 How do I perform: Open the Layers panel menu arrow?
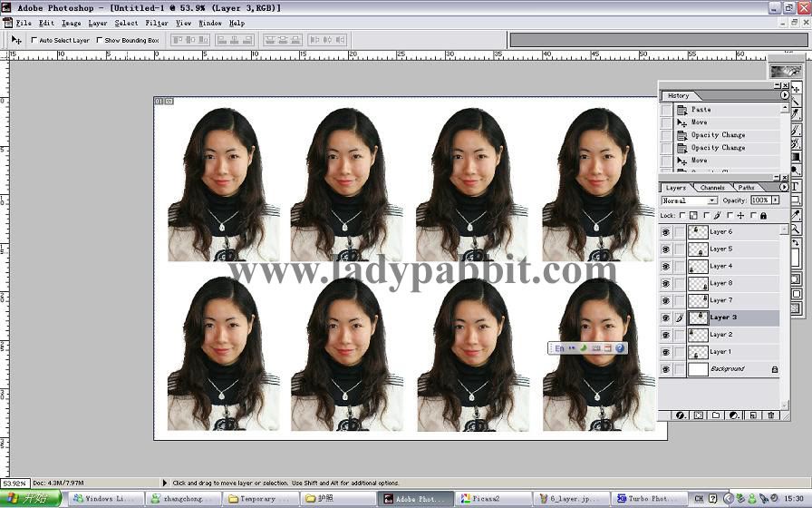[784, 187]
